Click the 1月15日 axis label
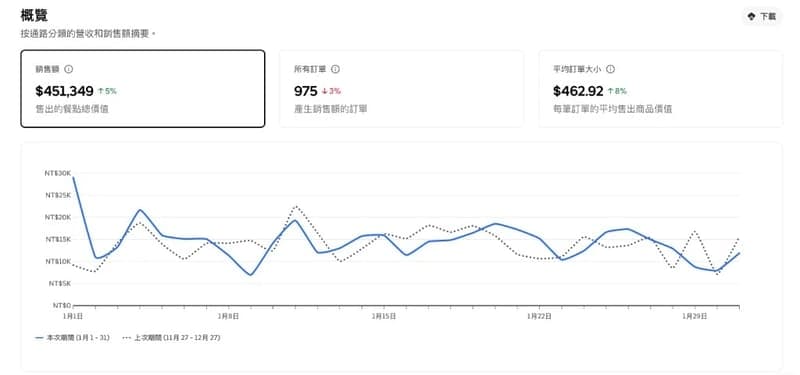Viewport: 800px width, 375px height. (384, 316)
